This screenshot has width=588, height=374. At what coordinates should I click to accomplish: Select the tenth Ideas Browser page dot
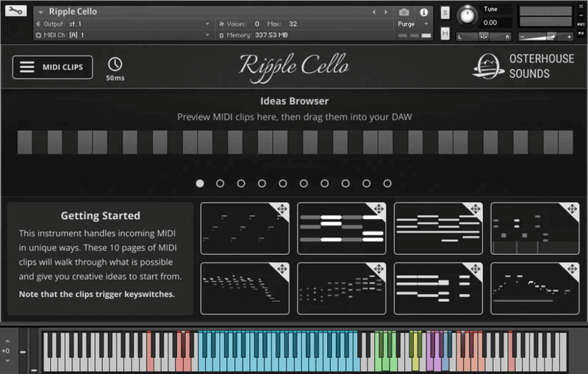click(x=387, y=183)
